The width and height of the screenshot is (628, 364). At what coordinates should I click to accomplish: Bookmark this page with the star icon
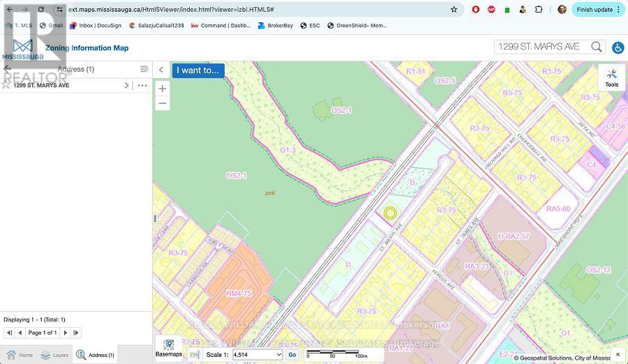click(454, 10)
